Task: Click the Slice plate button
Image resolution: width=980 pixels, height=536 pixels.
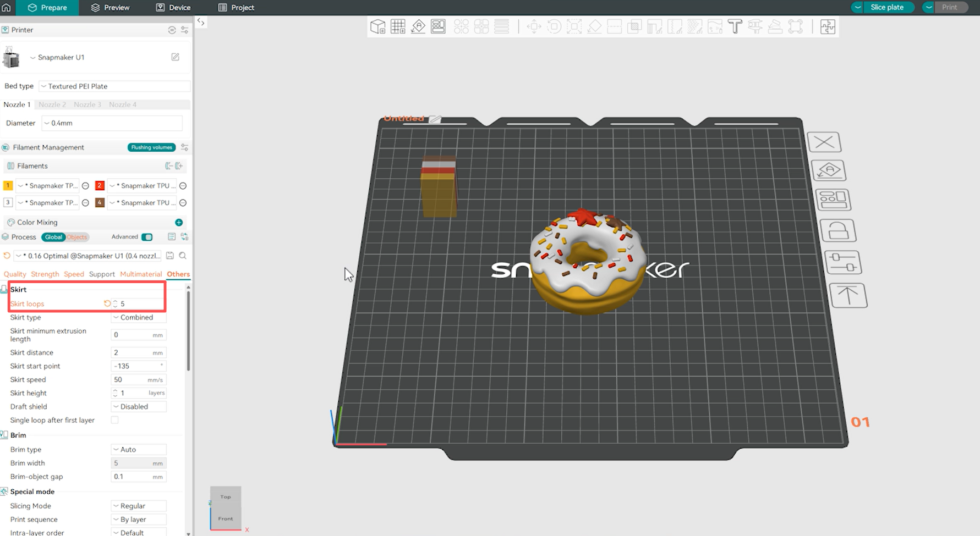Action: 887,7
